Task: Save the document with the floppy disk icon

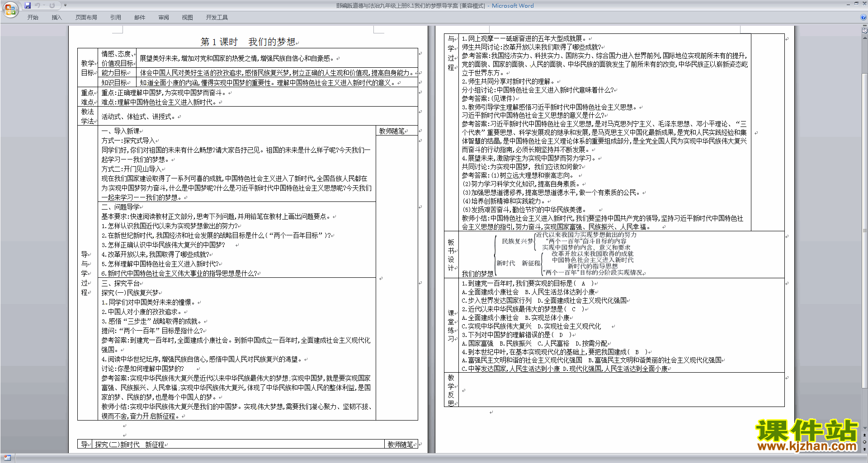Action: click(28, 5)
